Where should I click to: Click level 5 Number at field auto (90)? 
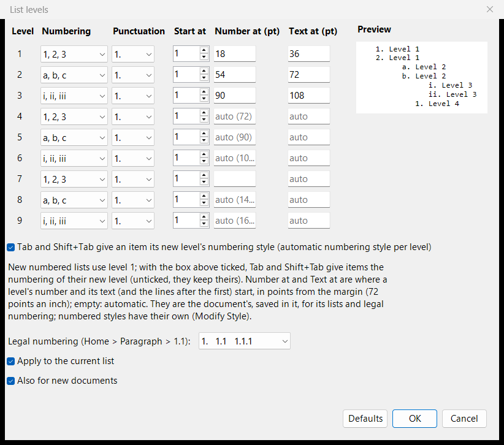click(x=235, y=137)
